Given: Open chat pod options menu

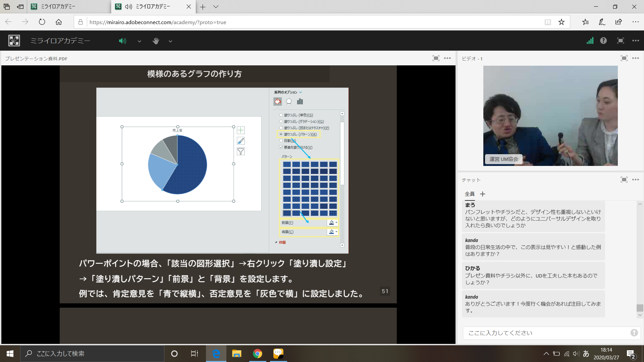Looking at the screenshot, I should pyautogui.click(x=636, y=180).
